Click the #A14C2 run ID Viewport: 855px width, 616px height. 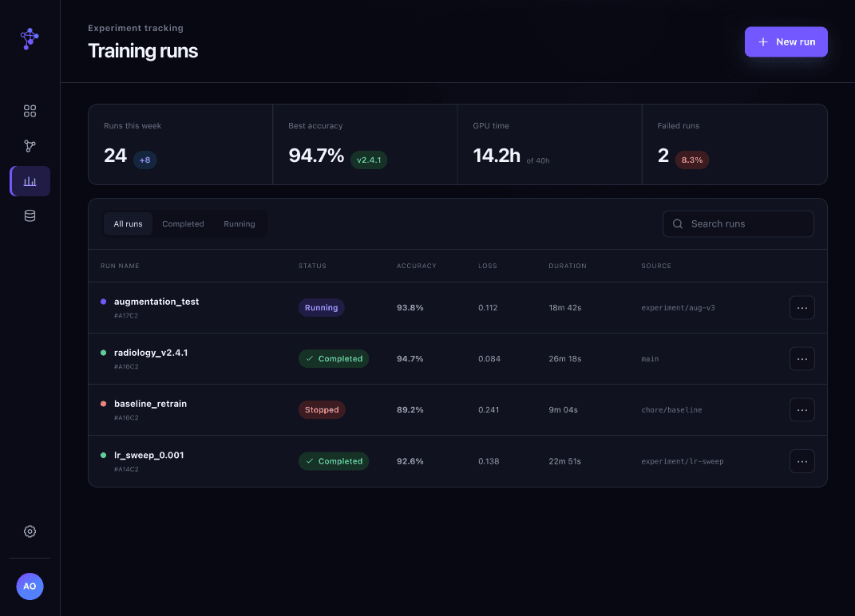tap(126, 469)
